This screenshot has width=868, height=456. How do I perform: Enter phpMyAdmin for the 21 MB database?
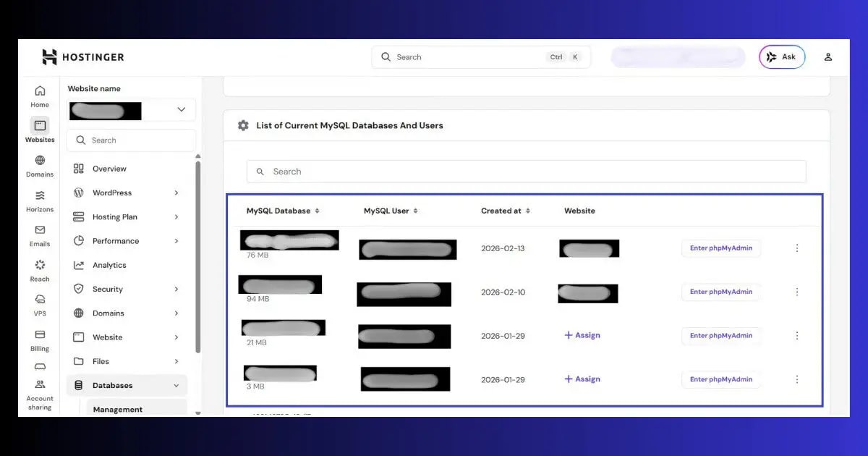(x=721, y=335)
